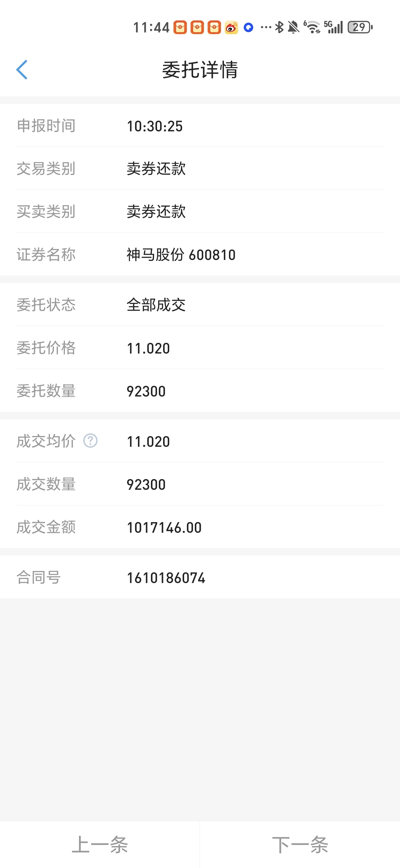Select the contract number 1610186074
This screenshot has width=400, height=868.
[166, 578]
